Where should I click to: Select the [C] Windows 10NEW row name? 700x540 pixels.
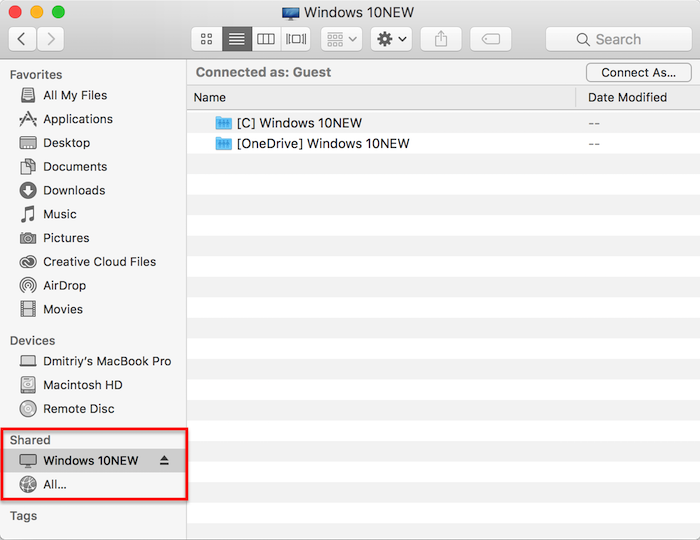(x=300, y=123)
